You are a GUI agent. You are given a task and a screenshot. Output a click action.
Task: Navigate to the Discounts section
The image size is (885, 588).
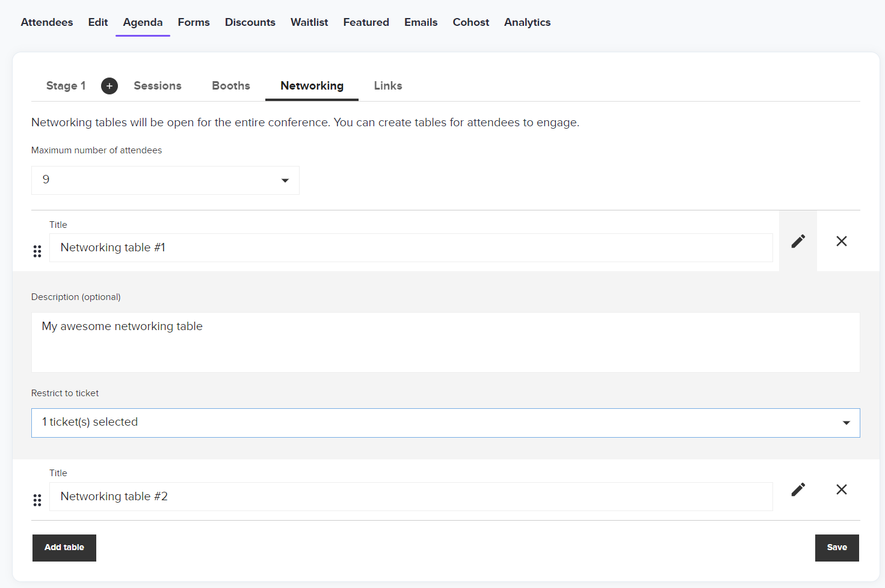pos(250,22)
